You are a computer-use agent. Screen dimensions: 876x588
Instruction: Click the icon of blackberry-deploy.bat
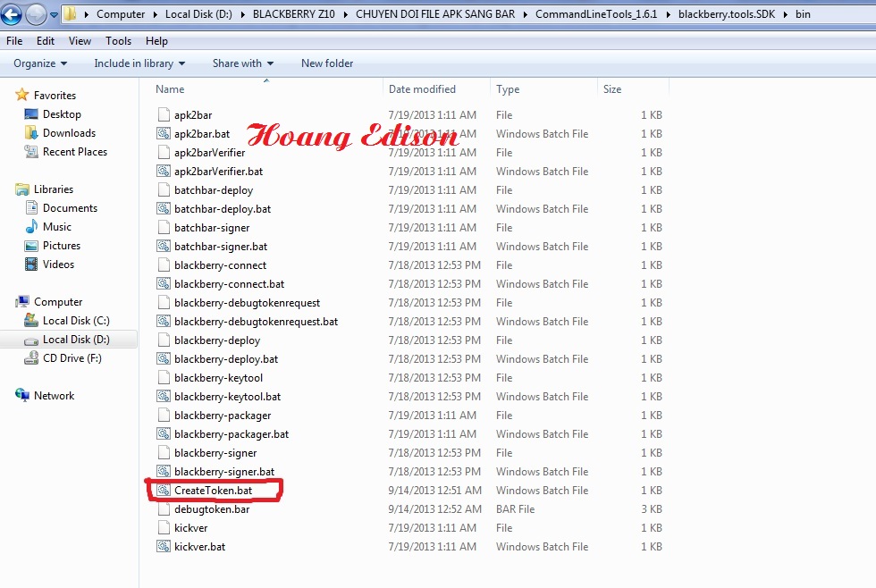(163, 359)
